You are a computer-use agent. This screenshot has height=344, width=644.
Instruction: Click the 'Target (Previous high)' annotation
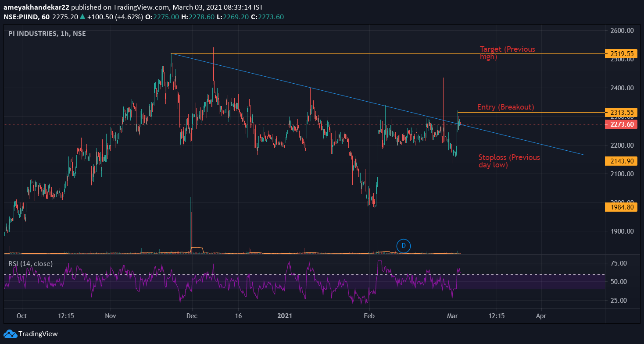point(508,53)
